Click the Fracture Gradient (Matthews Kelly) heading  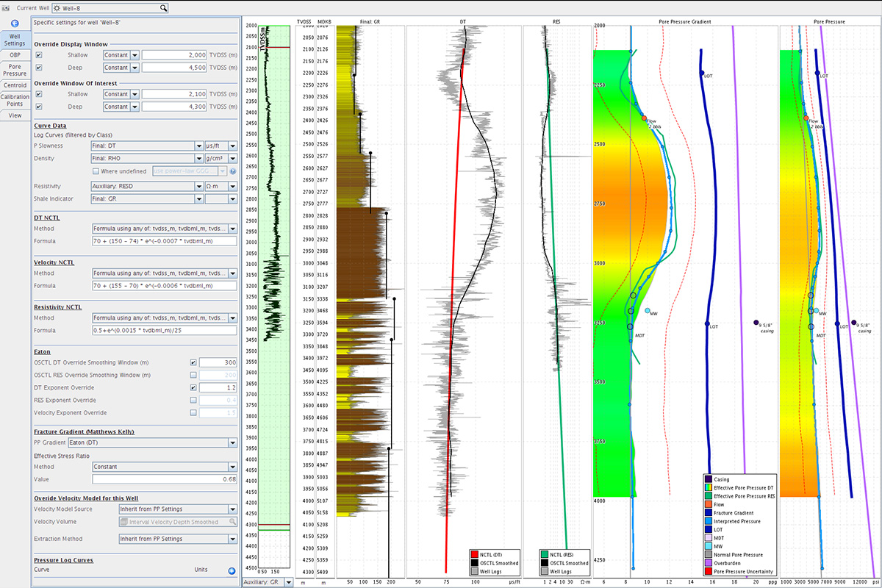pyautogui.click(x=85, y=431)
